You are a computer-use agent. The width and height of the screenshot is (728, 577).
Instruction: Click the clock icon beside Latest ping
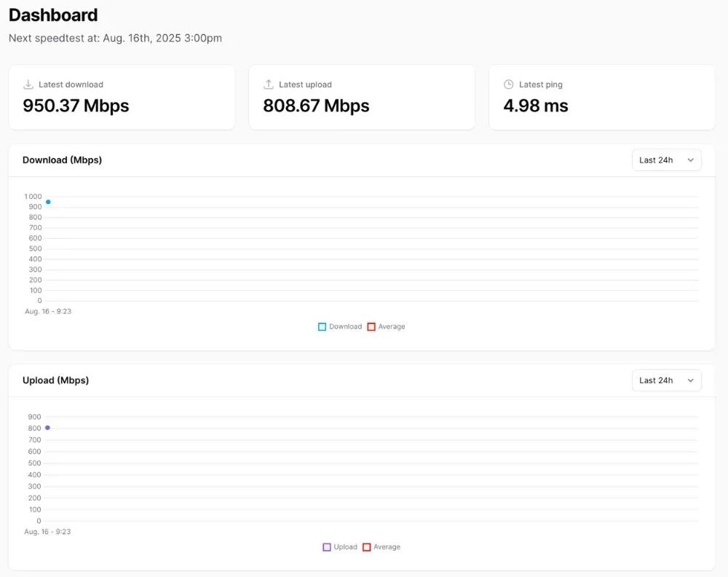pos(509,85)
